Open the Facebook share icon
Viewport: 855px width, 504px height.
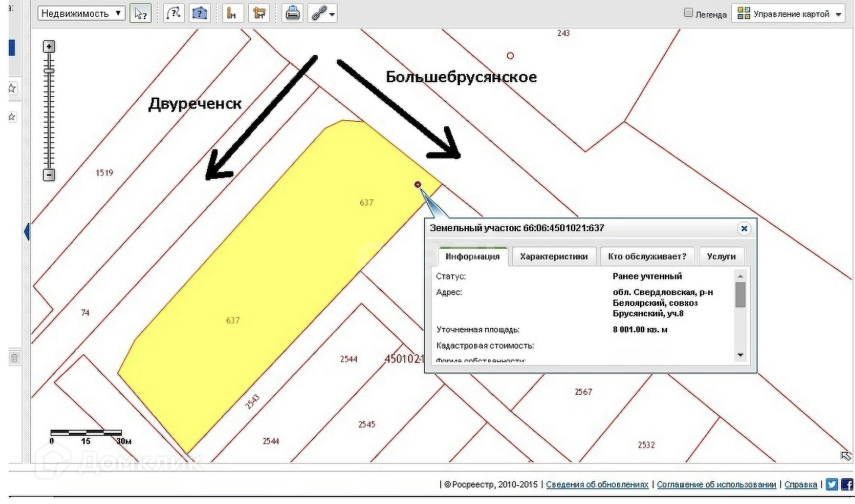point(848,484)
